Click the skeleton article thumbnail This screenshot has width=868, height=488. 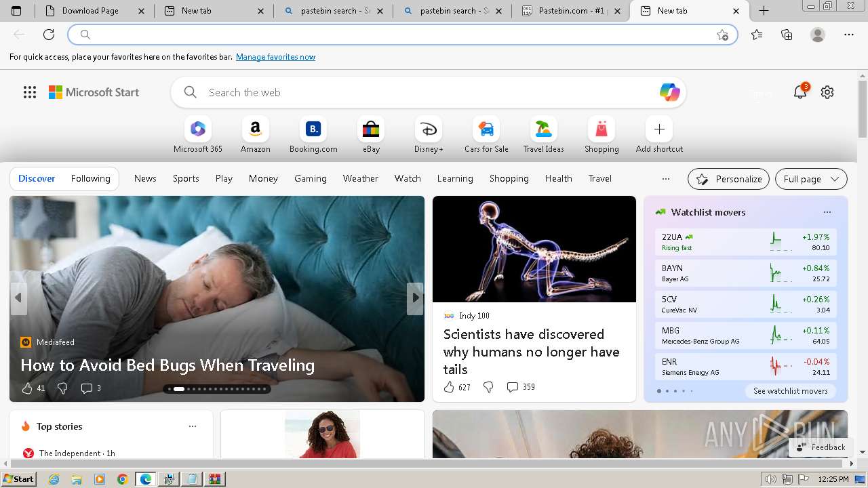tap(534, 249)
